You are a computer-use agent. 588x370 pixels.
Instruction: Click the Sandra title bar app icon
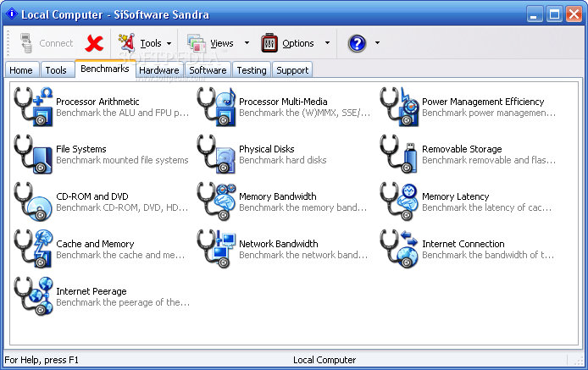(12, 14)
